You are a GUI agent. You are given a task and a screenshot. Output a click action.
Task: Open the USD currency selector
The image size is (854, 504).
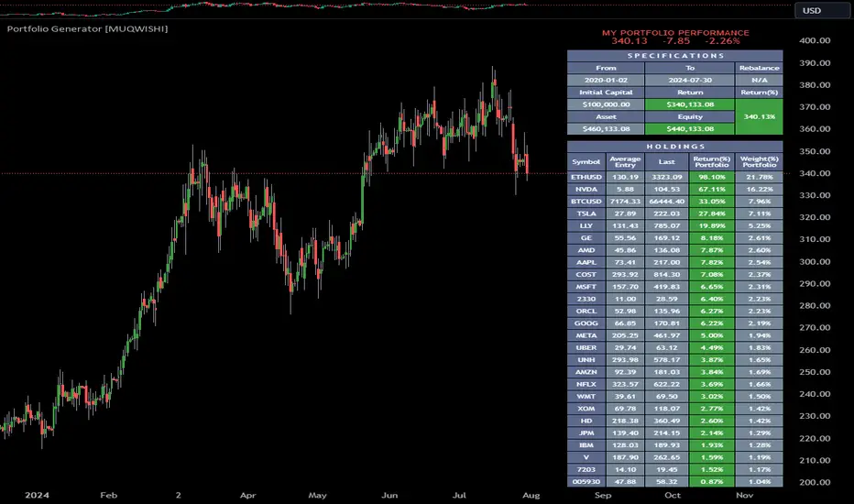point(823,10)
